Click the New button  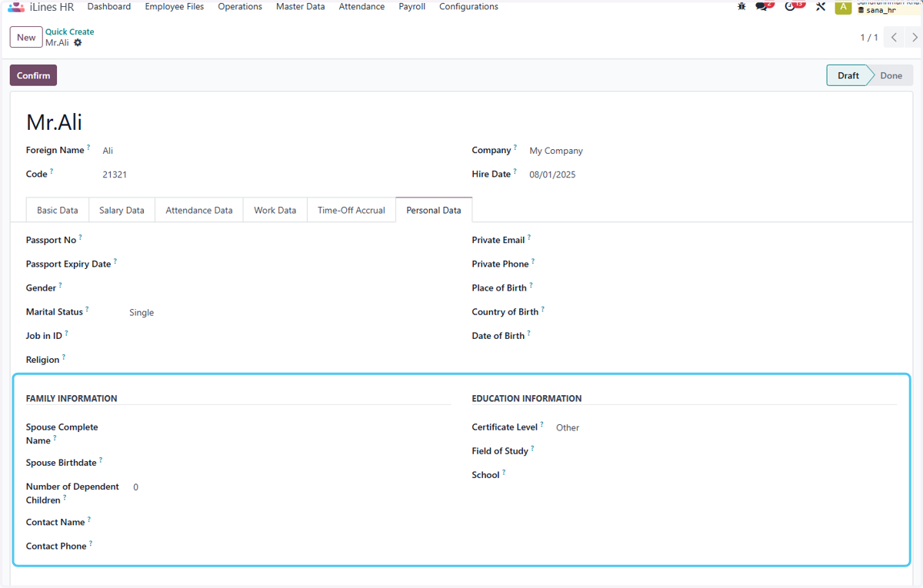tap(26, 37)
